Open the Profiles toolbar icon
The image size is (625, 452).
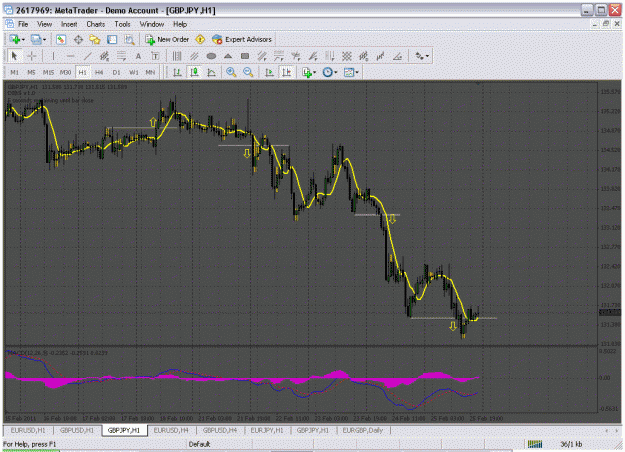36,39
